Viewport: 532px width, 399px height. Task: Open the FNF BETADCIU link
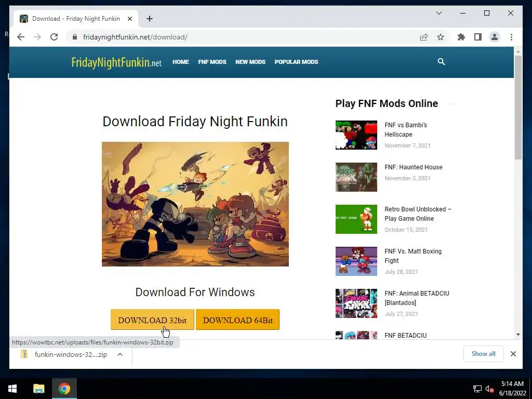(x=405, y=335)
